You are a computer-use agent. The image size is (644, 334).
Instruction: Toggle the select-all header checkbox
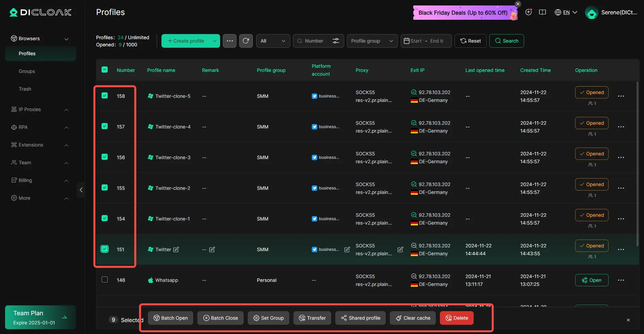pyautogui.click(x=105, y=70)
